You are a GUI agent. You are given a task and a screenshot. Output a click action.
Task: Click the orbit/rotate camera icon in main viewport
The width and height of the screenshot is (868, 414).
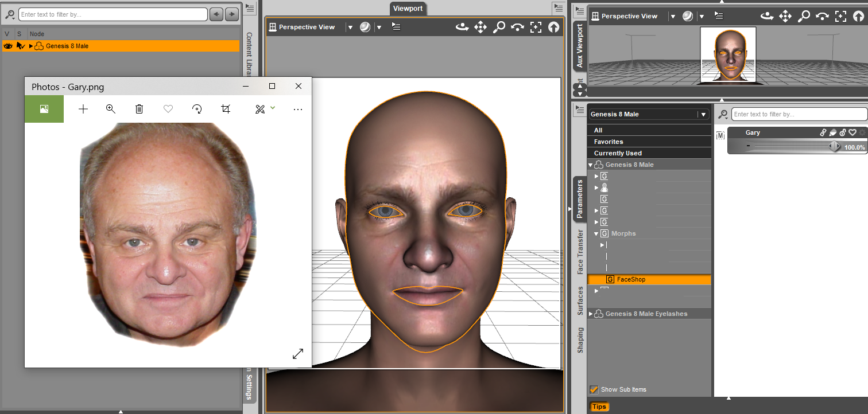tap(462, 27)
